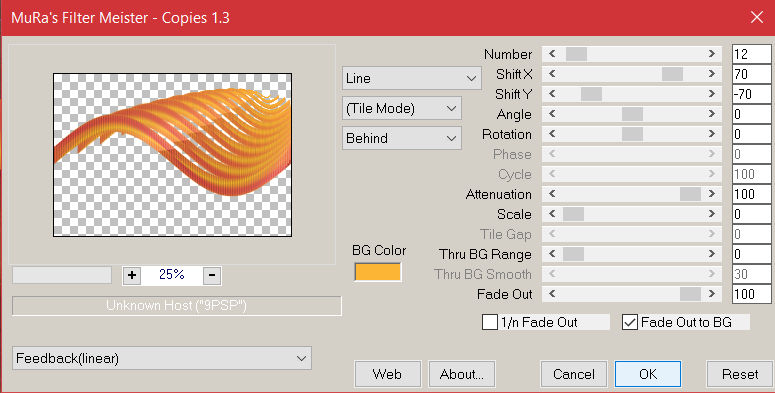The image size is (775, 393).
Task: Click the Thru BG Range slider thumb
Action: point(573,254)
